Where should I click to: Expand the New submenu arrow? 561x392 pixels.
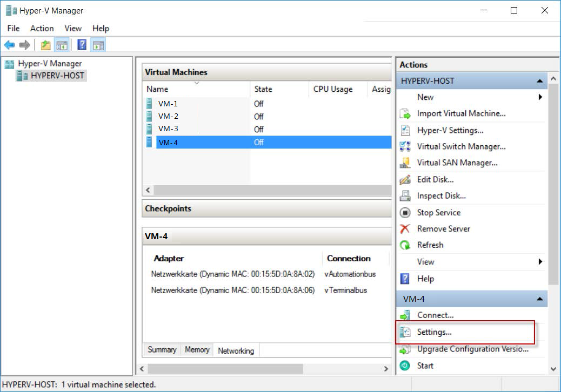[x=540, y=97]
